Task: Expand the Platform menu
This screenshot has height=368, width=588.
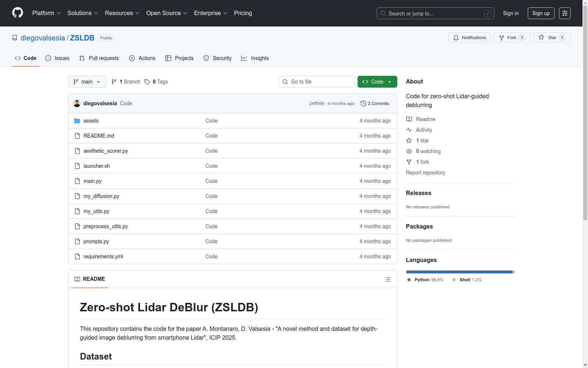Action: point(47,13)
